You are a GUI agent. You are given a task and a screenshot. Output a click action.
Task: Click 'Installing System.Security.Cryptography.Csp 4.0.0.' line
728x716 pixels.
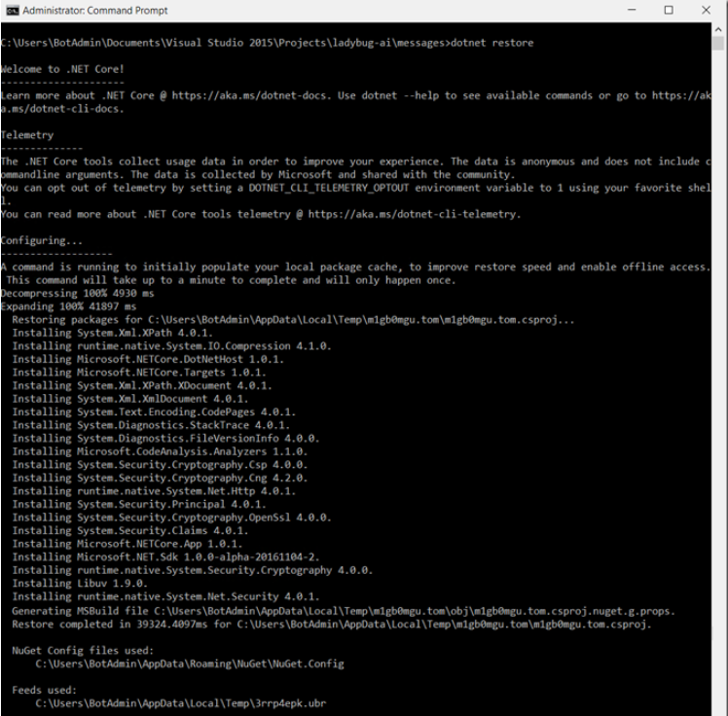coord(160,464)
